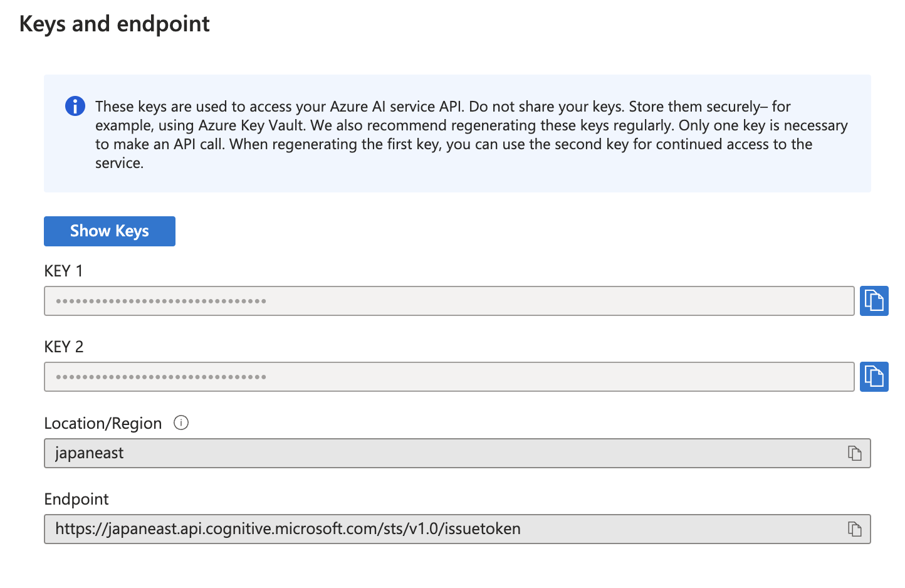Copy KEY 1 using the blue copy icon

[874, 300]
